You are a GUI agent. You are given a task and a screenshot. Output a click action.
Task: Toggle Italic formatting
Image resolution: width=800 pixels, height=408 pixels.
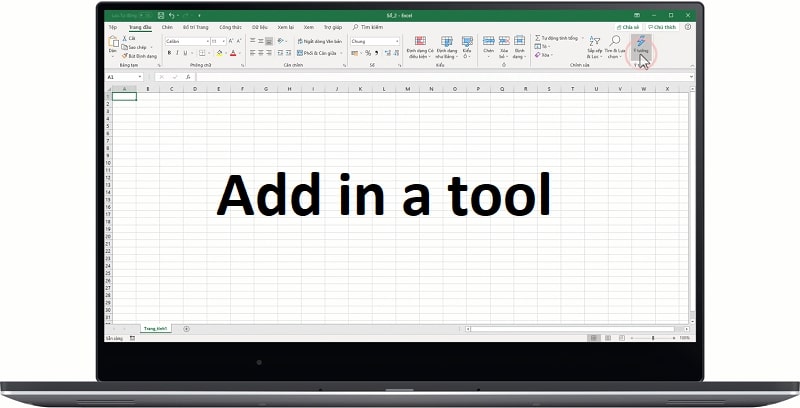[x=178, y=53]
